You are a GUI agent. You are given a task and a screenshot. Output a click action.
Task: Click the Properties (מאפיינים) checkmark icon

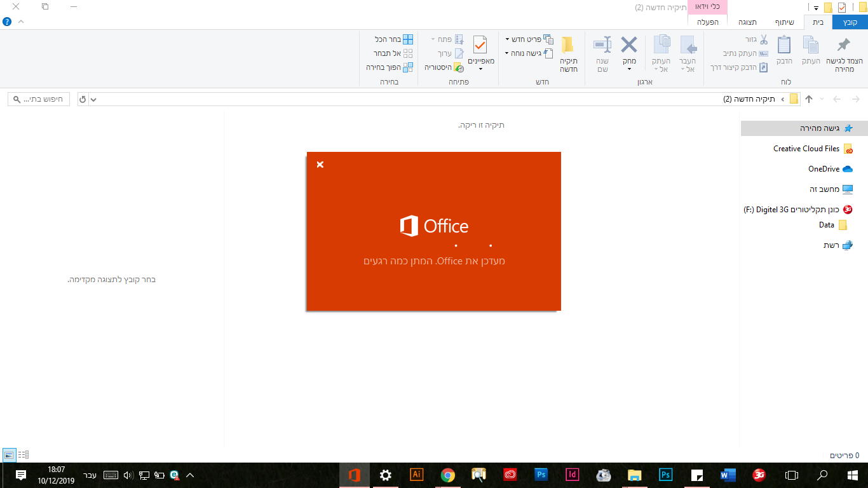pyautogui.click(x=480, y=45)
